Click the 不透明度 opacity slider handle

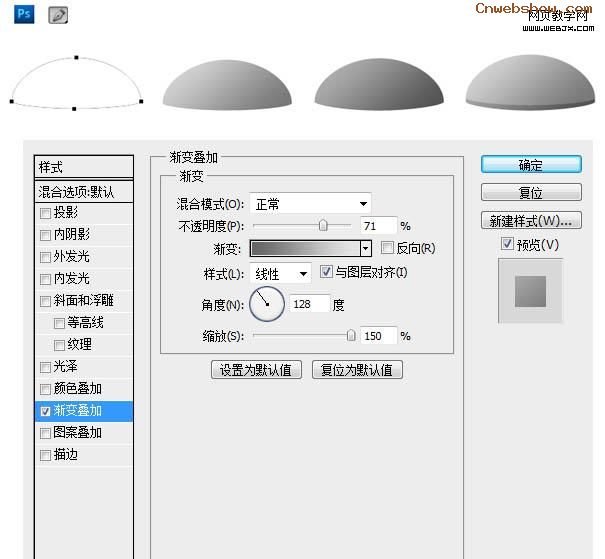323,225
